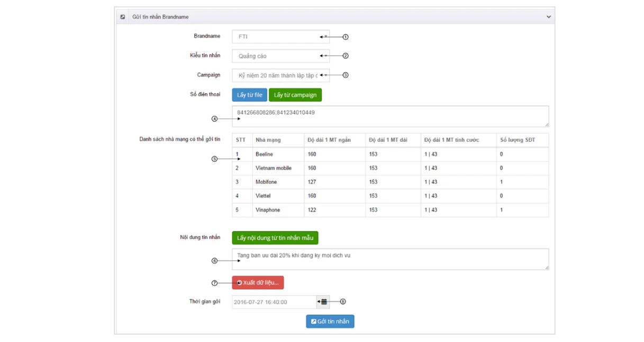Collapse the Gửi tin nhắn Brandname panel chevron
Image resolution: width=644 pixels, height=342 pixels.
coord(548,17)
